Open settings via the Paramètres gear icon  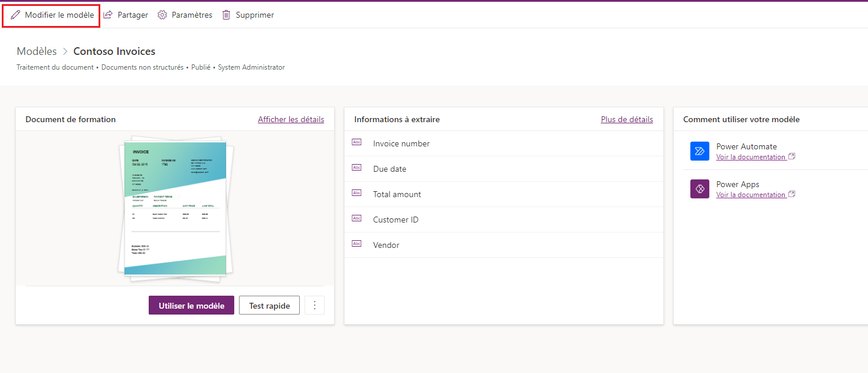(x=163, y=14)
